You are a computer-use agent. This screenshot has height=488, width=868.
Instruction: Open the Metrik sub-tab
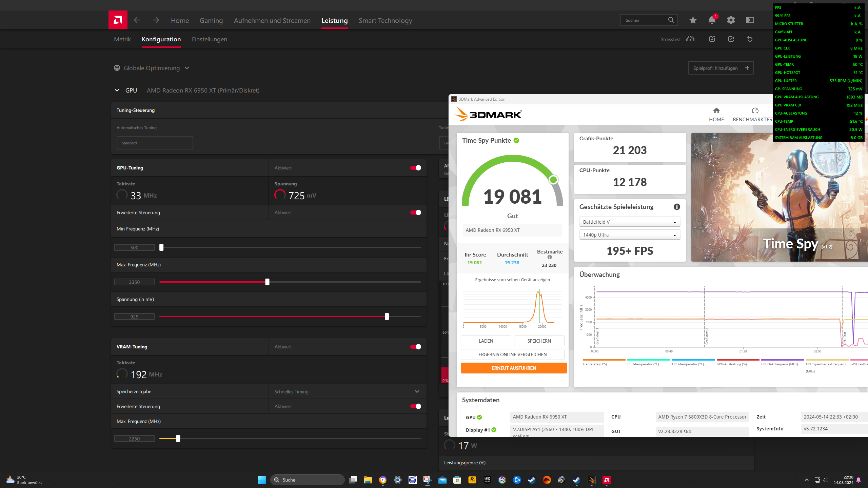point(122,39)
